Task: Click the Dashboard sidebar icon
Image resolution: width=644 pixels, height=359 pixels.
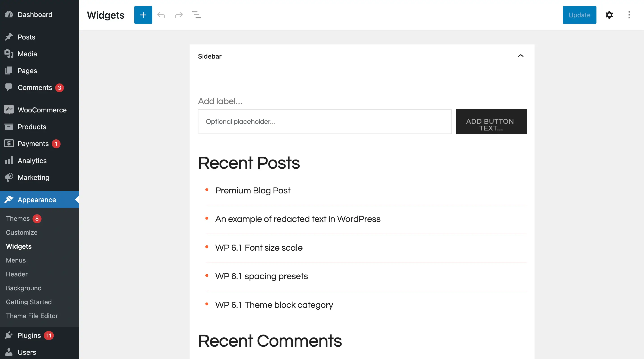Action: (9, 14)
